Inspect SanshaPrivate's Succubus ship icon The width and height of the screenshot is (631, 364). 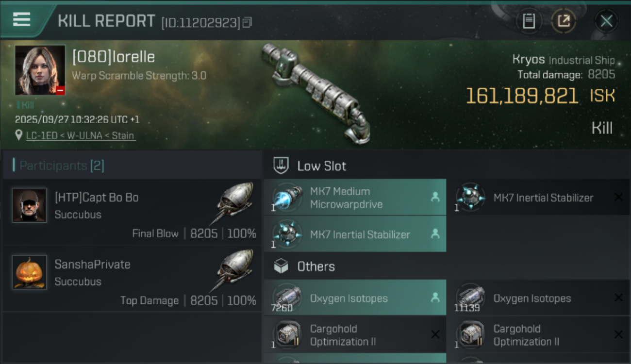point(235,267)
